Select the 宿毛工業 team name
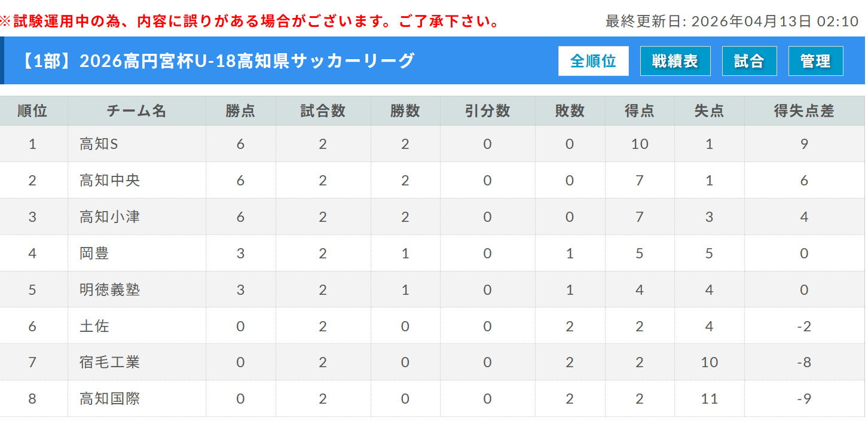 (109, 362)
